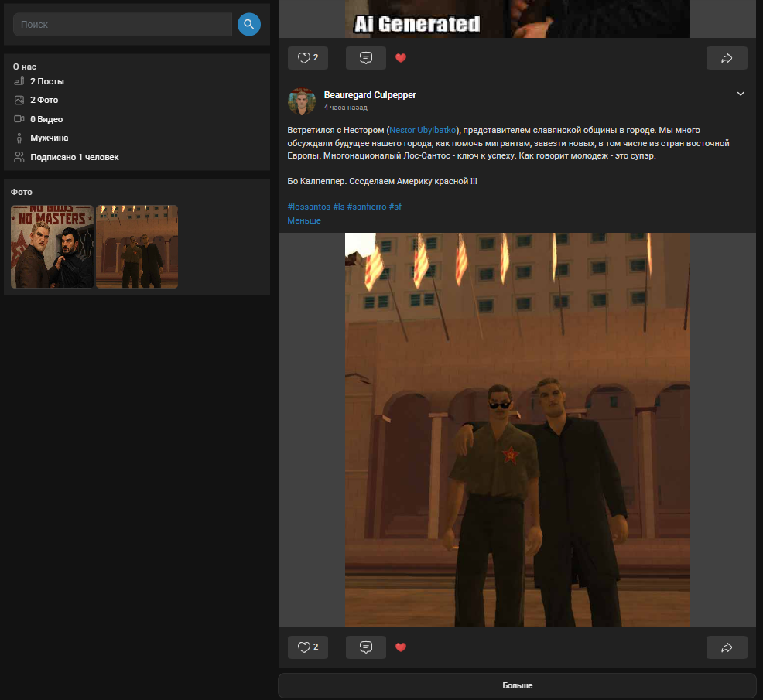Share the Beauregard Culpepper photo post

(x=727, y=647)
